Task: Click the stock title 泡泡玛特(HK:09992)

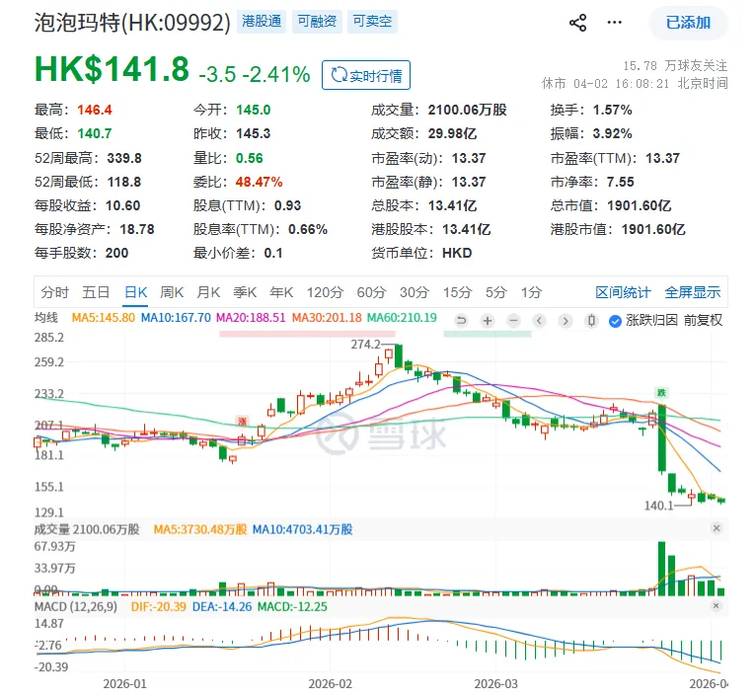Action: point(132,23)
